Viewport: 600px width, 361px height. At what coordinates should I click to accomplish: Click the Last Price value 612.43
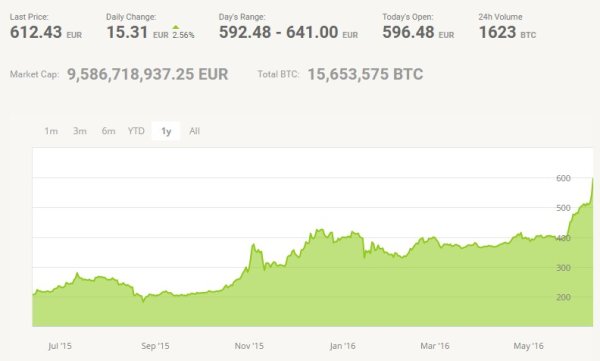tap(36, 32)
